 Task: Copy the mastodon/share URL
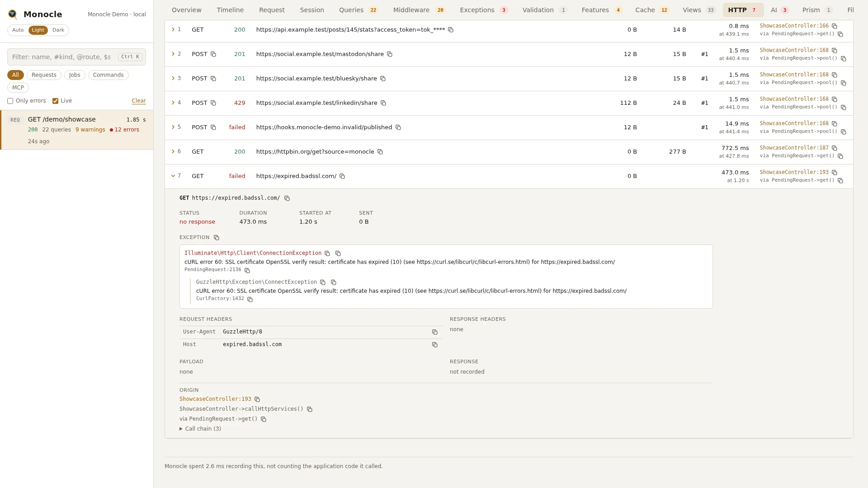(x=390, y=54)
